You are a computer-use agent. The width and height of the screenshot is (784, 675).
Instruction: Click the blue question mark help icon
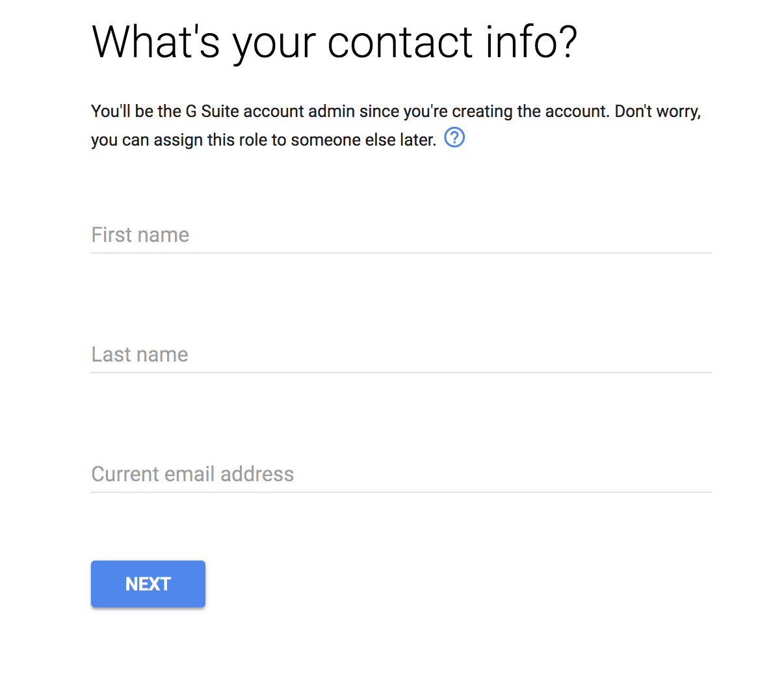(x=454, y=138)
